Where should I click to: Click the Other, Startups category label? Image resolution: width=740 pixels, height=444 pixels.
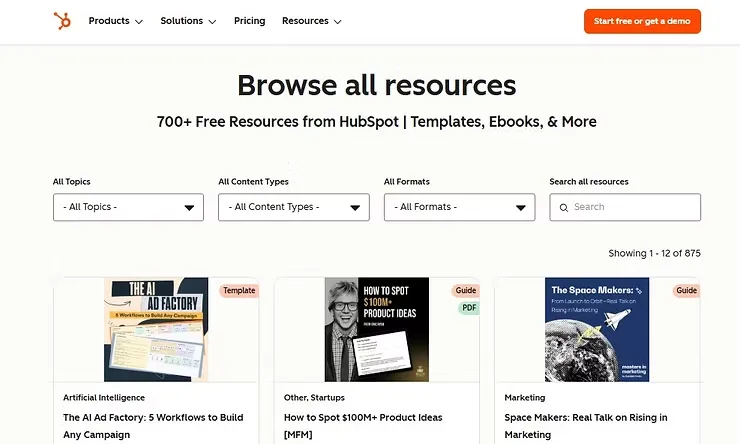click(314, 398)
